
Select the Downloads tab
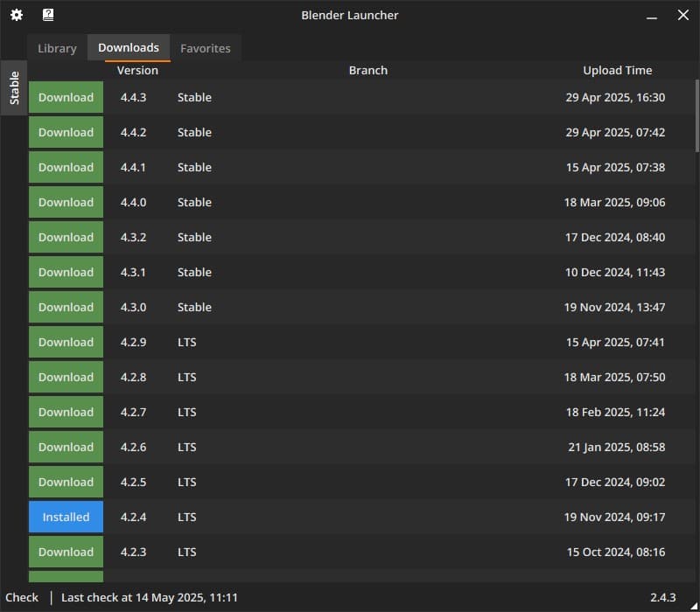coord(129,48)
